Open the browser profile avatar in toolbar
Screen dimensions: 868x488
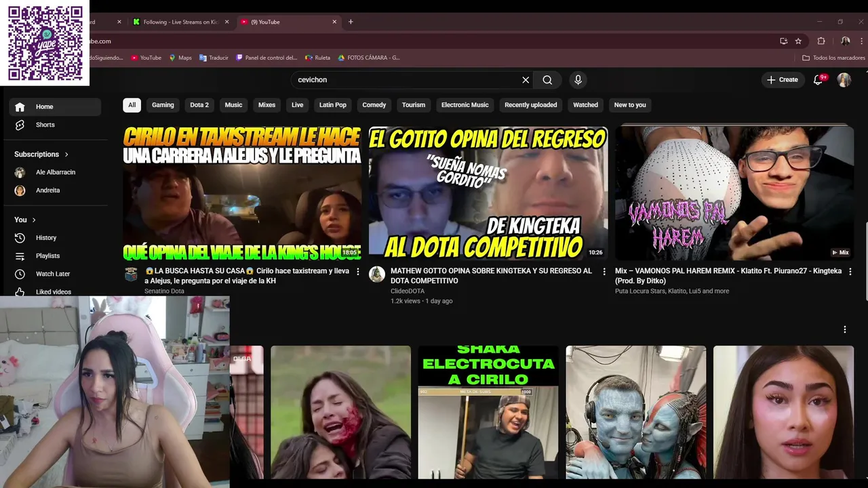(x=845, y=41)
